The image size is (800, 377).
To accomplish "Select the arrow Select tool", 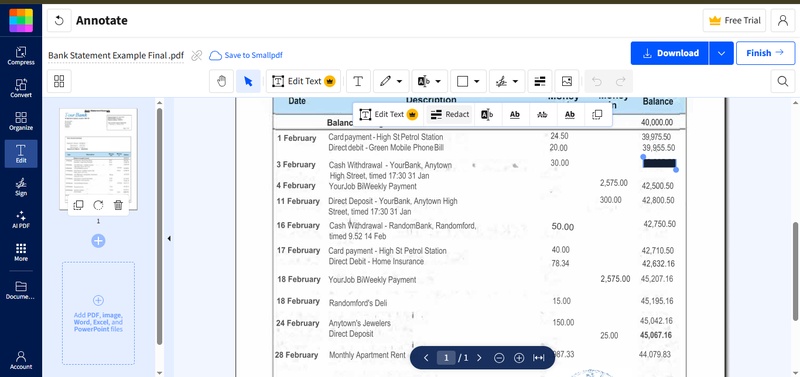I will click(x=248, y=81).
